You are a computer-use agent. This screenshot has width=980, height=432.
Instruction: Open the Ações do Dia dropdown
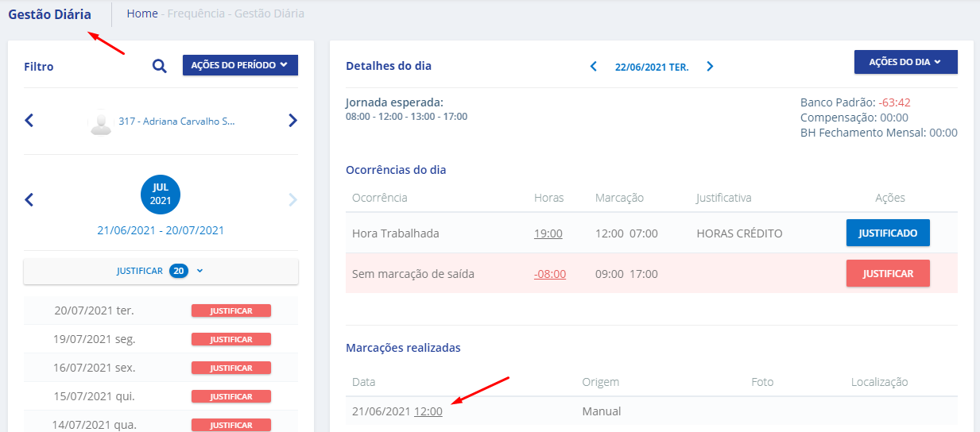pos(905,62)
